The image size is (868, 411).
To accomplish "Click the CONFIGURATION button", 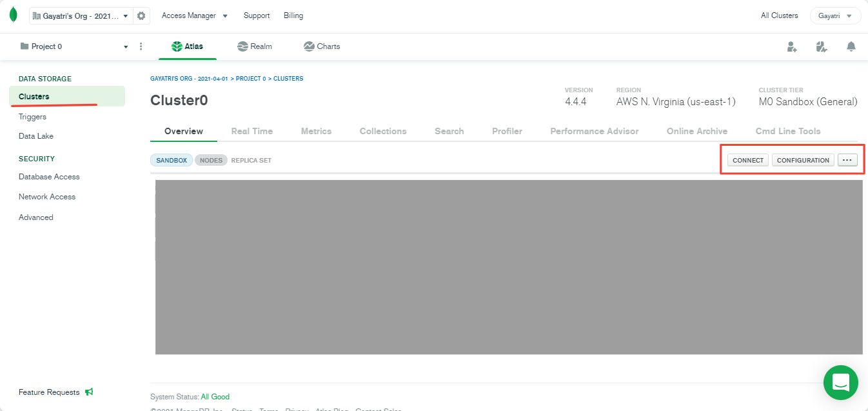I will click(x=803, y=159).
